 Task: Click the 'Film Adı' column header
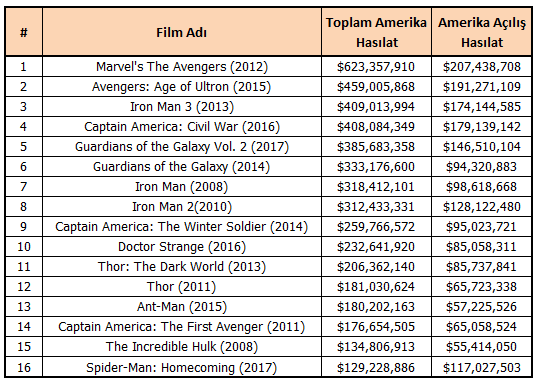click(x=182, y=32)
